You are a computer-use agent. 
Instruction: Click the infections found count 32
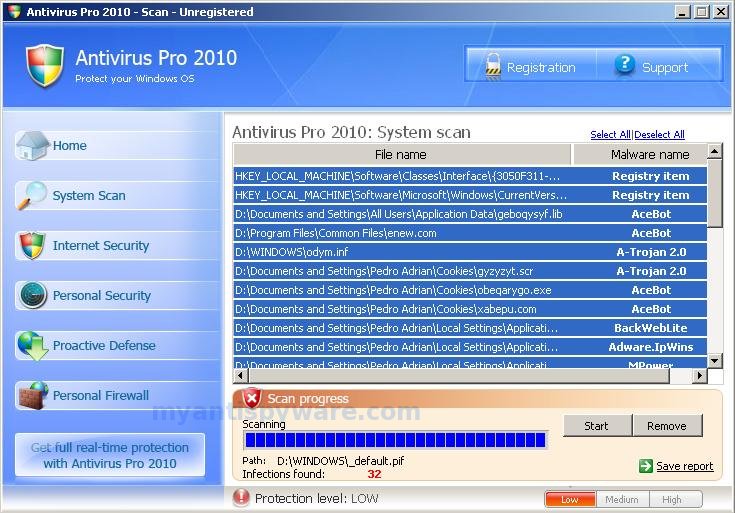pyautogui.click(x=374, y=474)
